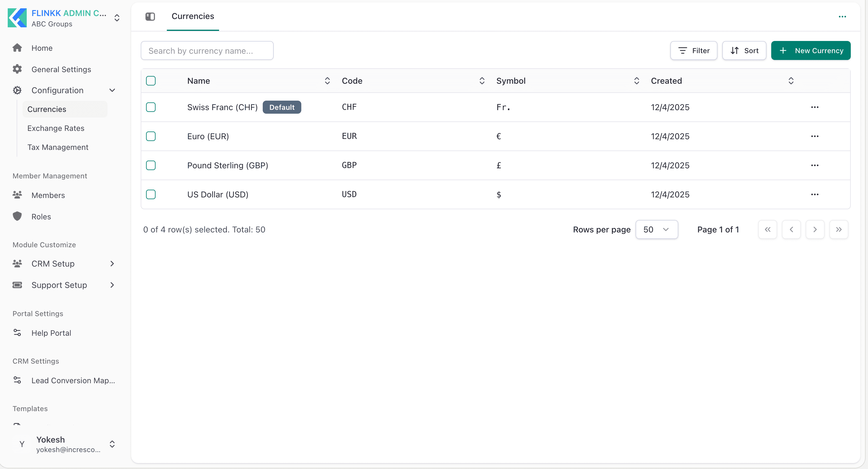Click the Roles shield icon
This screenshot has width=868, height=469.
[x=17, y=216]
